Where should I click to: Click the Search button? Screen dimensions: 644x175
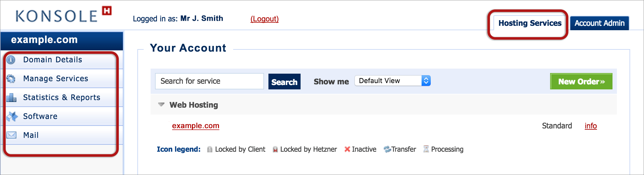pyautogui.click(x=284, y=82)
